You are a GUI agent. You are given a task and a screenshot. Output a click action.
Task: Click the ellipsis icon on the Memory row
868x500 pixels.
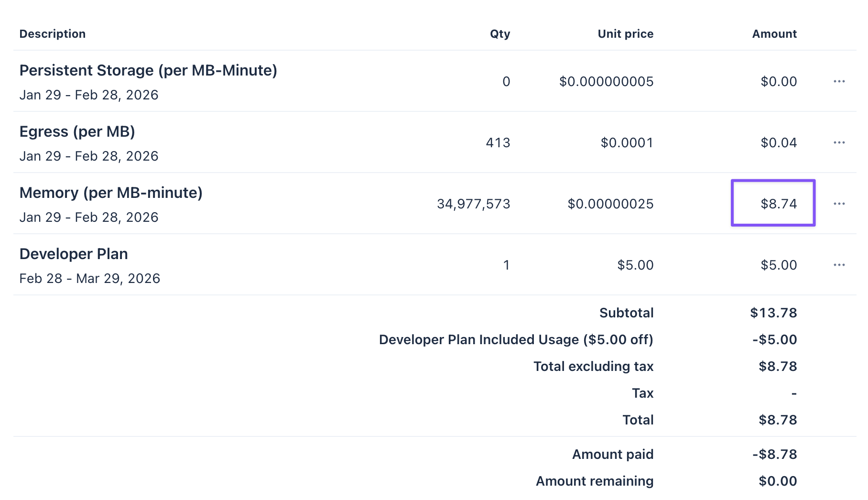point(839,204)
